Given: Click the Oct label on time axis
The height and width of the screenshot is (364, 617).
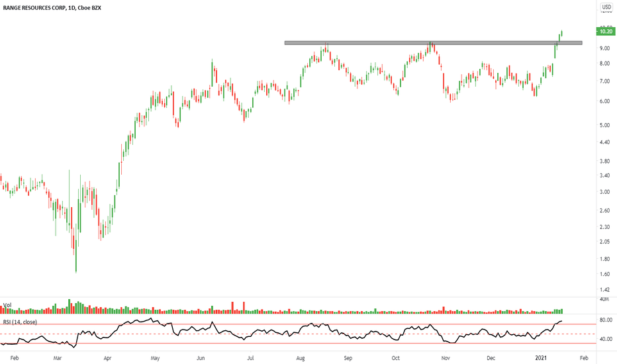Looking at the screenshot, I should point(395,358).
